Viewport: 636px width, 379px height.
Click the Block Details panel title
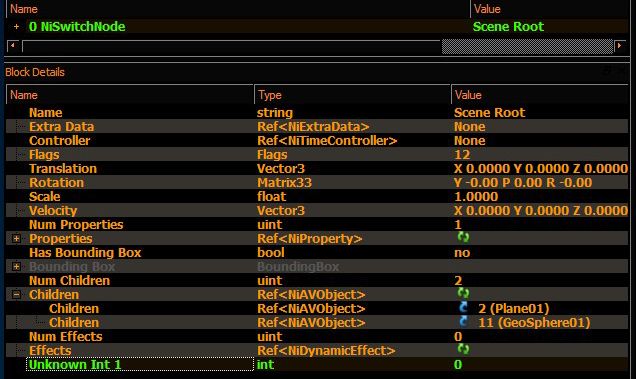[35, 72]
